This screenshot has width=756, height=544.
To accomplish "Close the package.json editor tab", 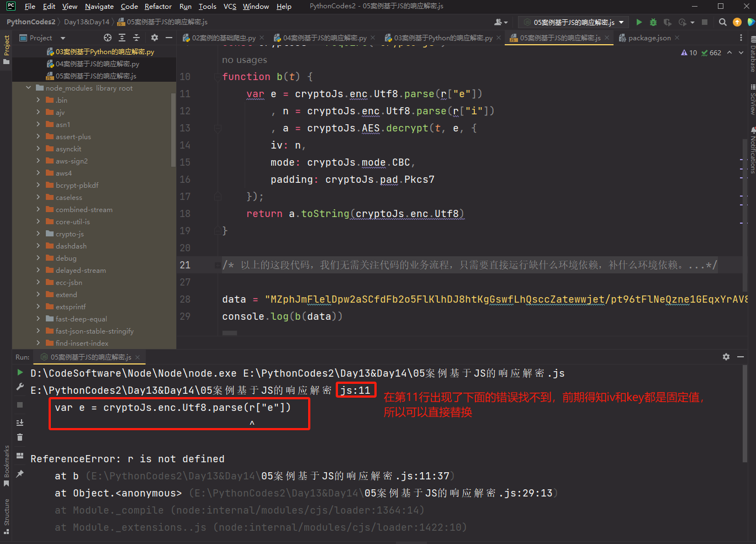I will click(x=677, y=38).
